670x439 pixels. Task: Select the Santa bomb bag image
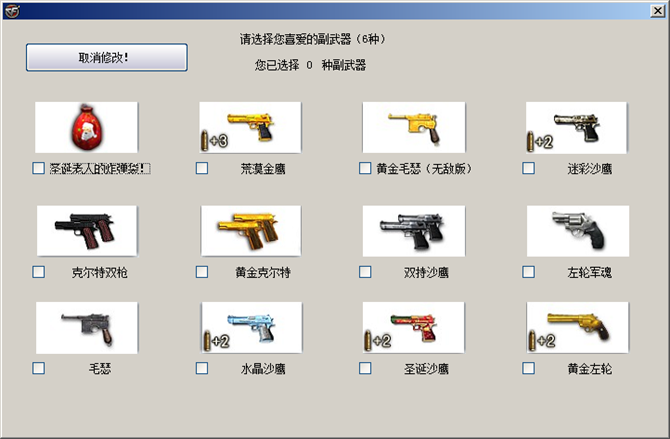(86, 127)
